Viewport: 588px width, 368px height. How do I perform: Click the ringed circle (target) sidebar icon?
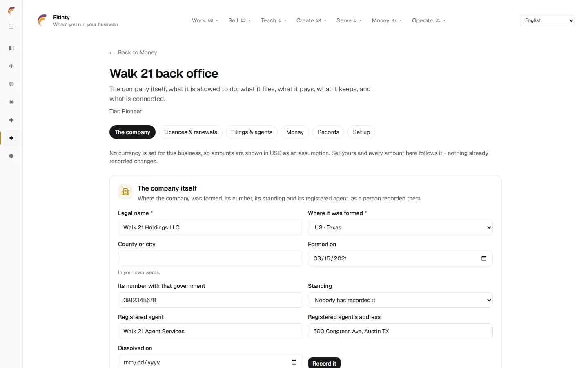point(11,102)
